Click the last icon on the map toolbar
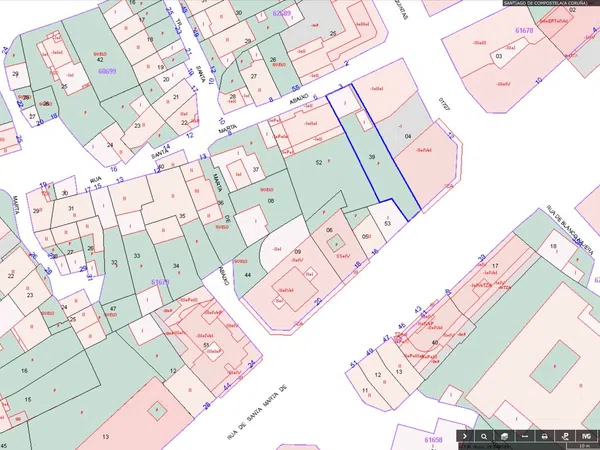 [x=586, y=436]
